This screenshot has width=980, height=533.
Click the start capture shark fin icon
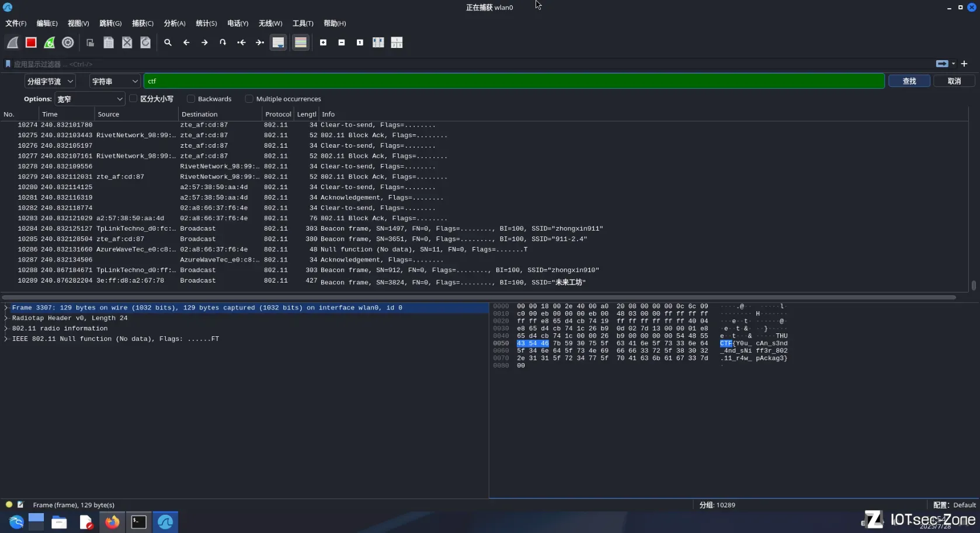12,43
